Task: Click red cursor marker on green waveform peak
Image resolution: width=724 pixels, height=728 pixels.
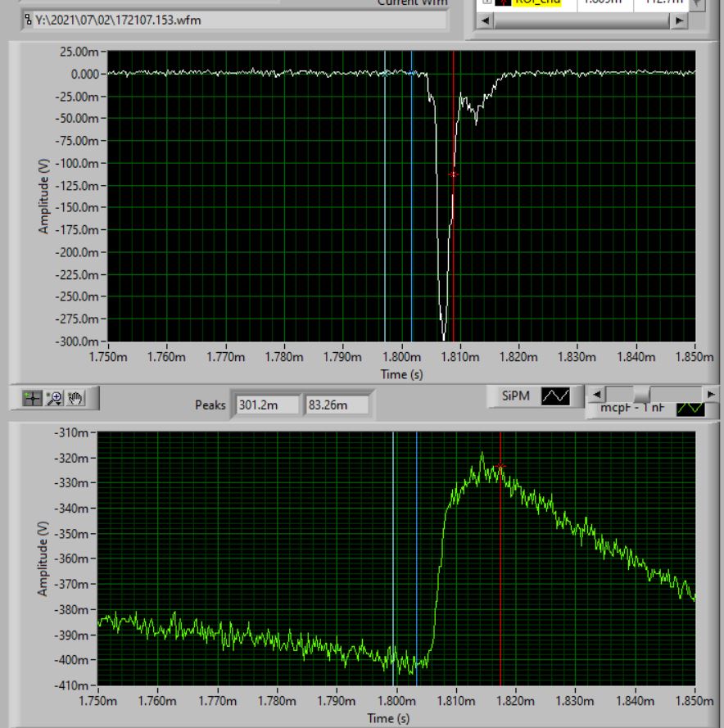Action: pyautogui.click(x=500, y=467)
